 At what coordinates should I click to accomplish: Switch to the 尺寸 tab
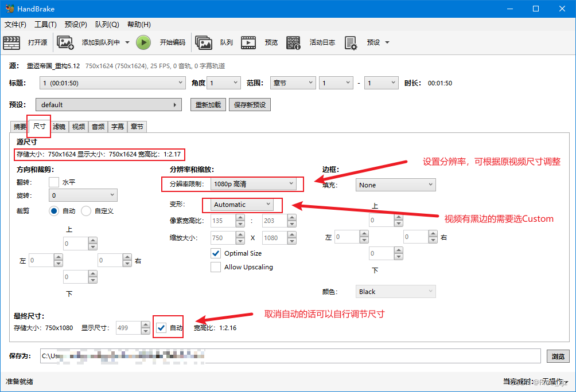[40, 126]
